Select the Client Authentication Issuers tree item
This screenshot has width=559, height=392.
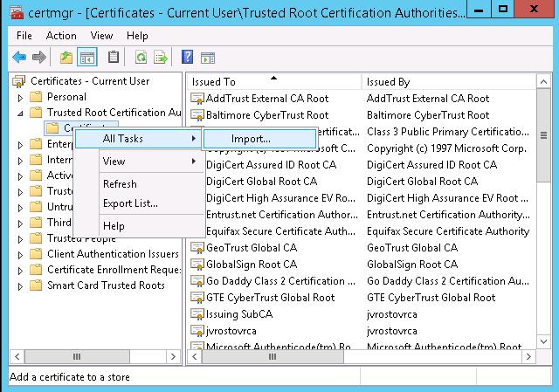[x=113, y=254]
